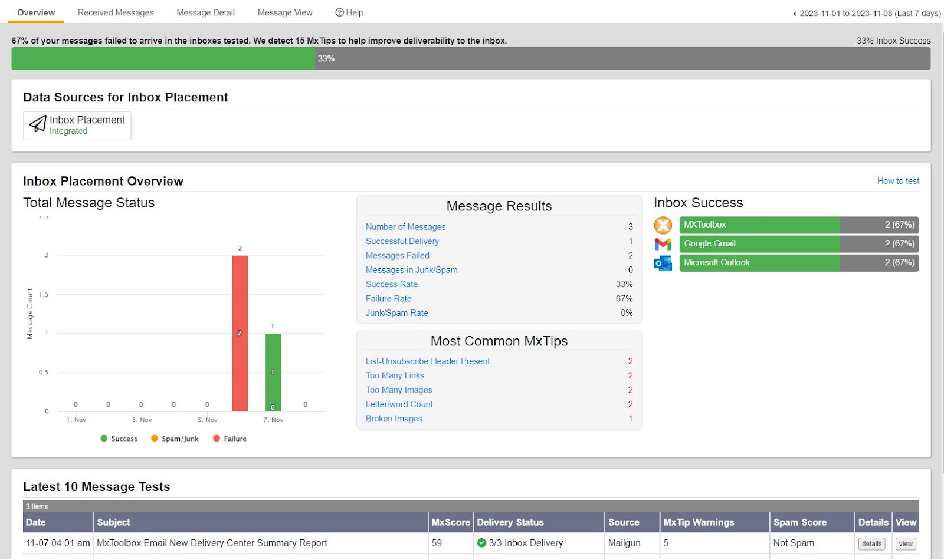Click the green check Inbox Delivery icon
This screenshot has width=944, height=560.
pyautogui.click(x=481, y=543)
